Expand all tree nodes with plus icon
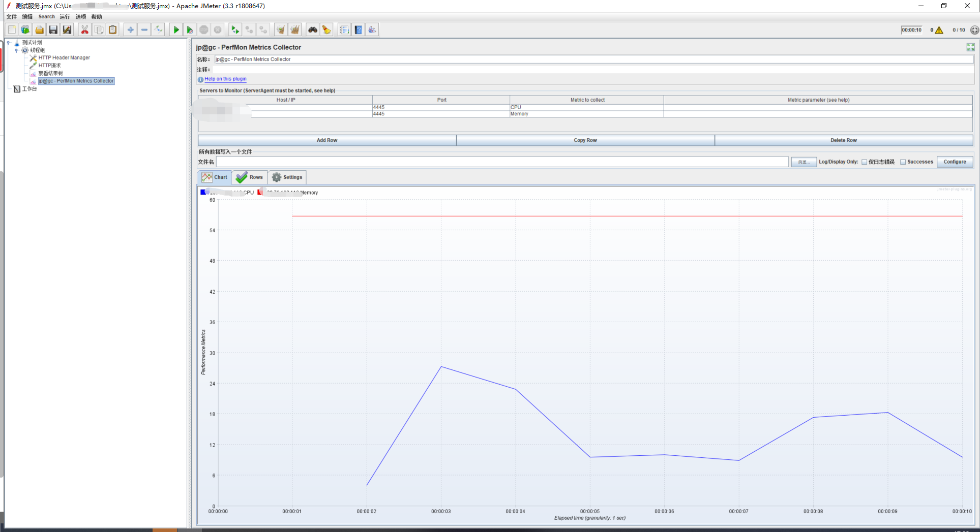 (x=131, y=30)
